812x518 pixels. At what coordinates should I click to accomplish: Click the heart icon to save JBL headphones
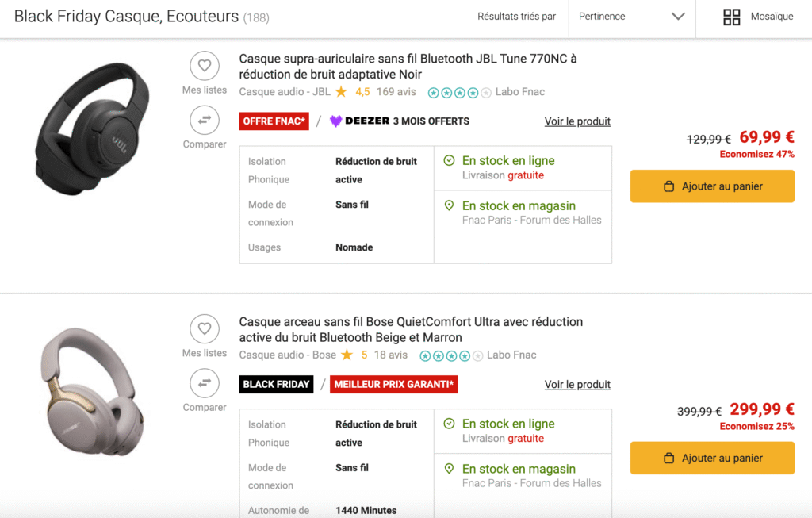coord(205,66)
